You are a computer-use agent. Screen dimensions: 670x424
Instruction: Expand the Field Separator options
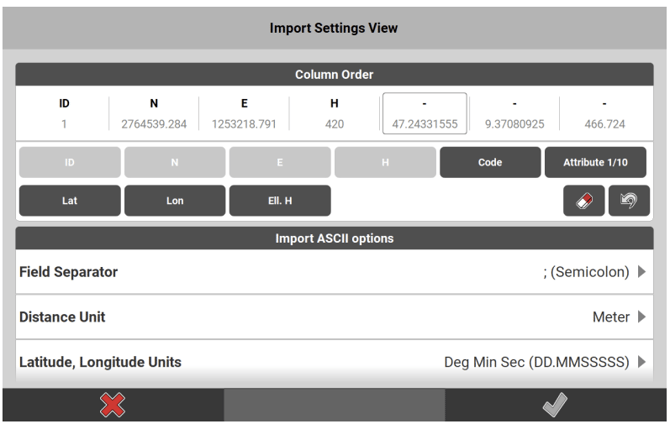click(x=334, y=272)
